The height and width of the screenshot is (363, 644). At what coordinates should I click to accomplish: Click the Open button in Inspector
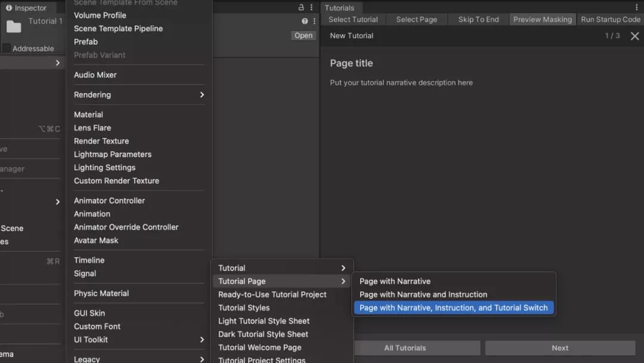(x=303, y=36)
